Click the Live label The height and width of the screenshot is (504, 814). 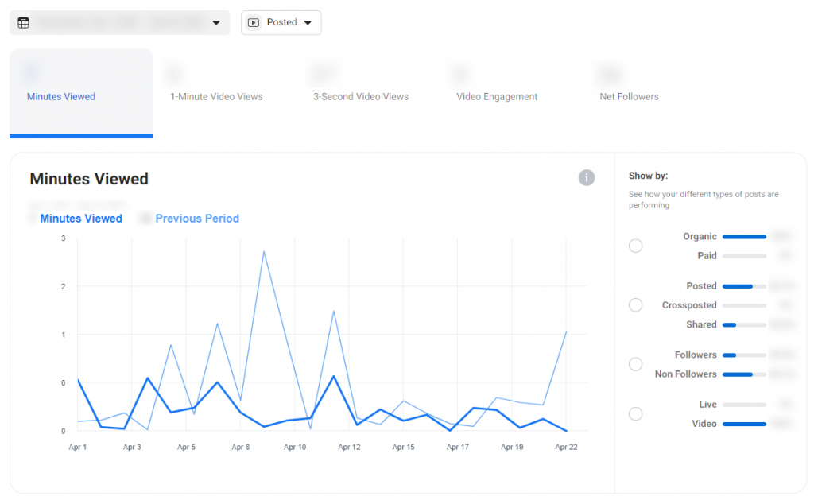(x=708, y=405)
